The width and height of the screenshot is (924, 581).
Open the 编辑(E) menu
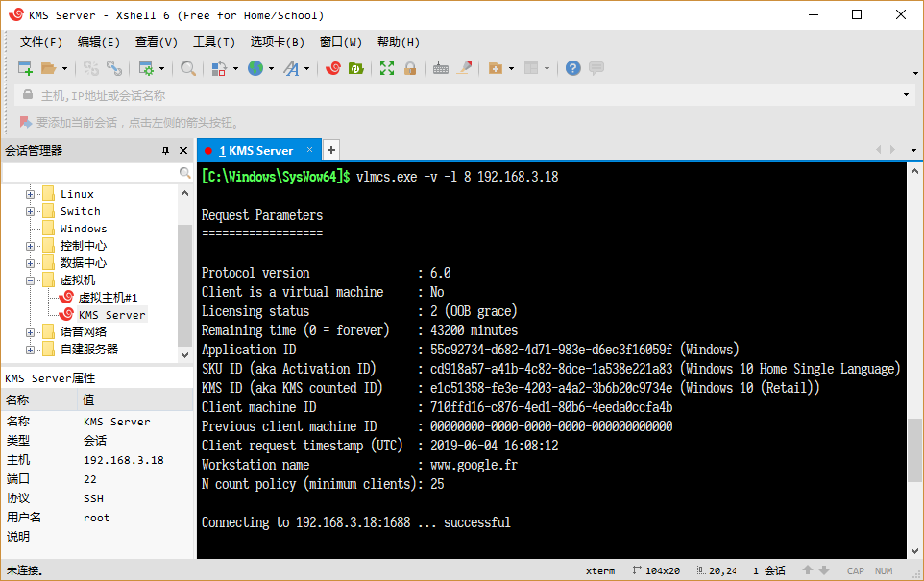(x=98, y=42)
